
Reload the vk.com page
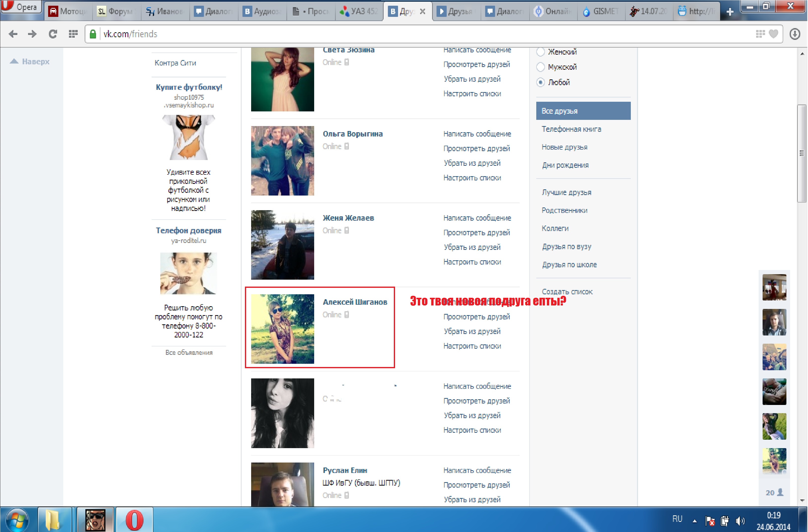(x=53, y=34)
